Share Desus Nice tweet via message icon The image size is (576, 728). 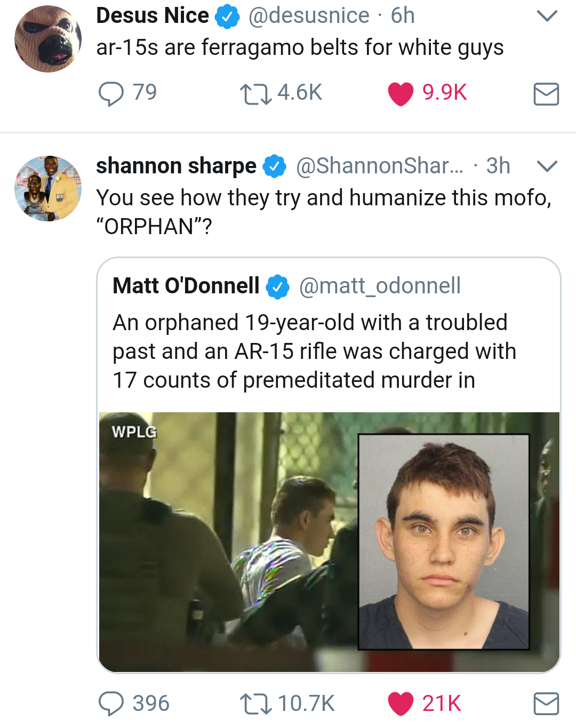tap(546, 94)
